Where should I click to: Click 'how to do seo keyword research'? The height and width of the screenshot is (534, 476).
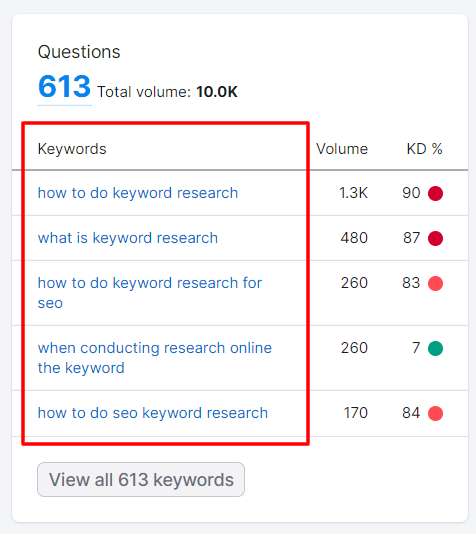pos(153,413)
